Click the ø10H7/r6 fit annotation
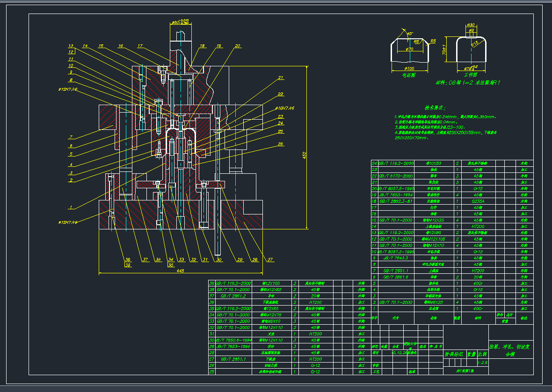Viewport: 552px width, 392px height. [284, 108]
